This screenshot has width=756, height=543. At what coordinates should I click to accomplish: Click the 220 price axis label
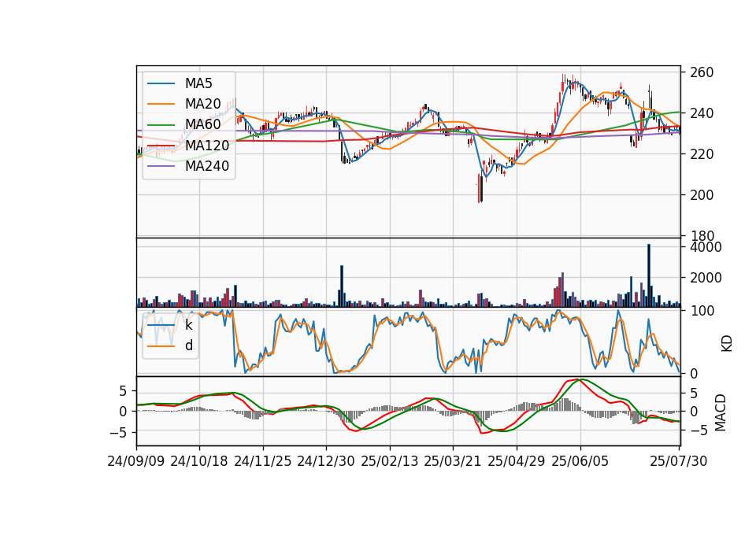[x=702, y=154]
